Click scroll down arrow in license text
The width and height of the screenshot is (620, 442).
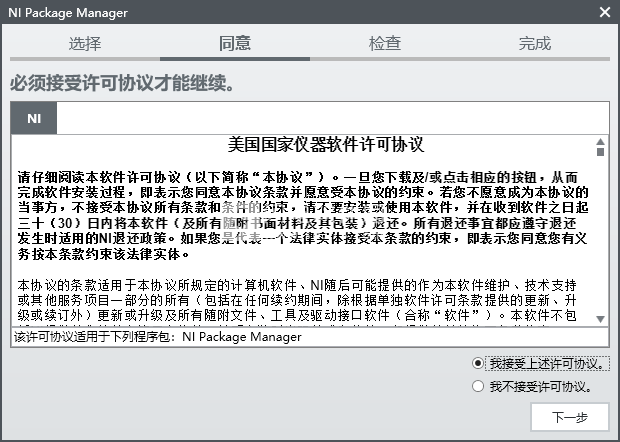(x=601, y=319)
